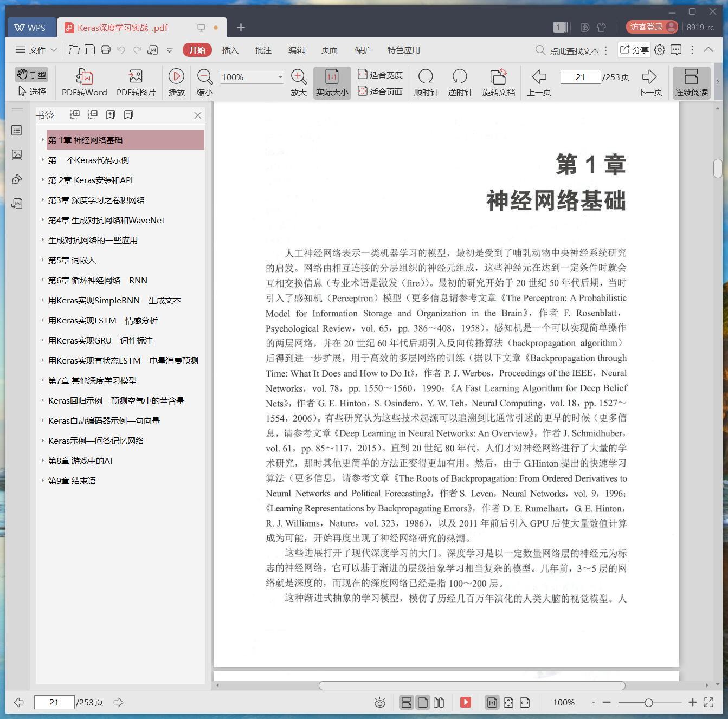Click status bar zoom plus button
The image size is (728, 719).
692,702
